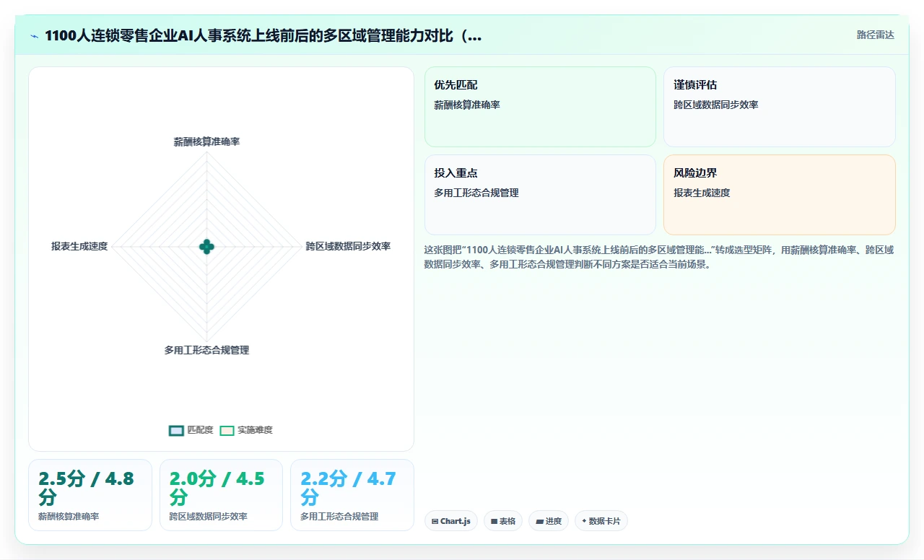Image resolution: width=924 pixels, height=560 pixels.
Task: Open the 谨慎评估 card
Action: click(x=780, y=107)
